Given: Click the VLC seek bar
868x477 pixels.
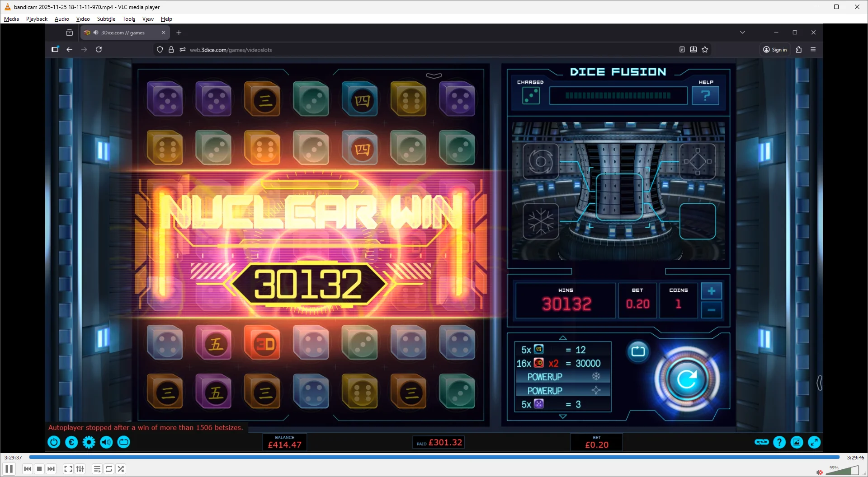Looking at the screenshot, I should pyautogui.click(x=434, y=458).
